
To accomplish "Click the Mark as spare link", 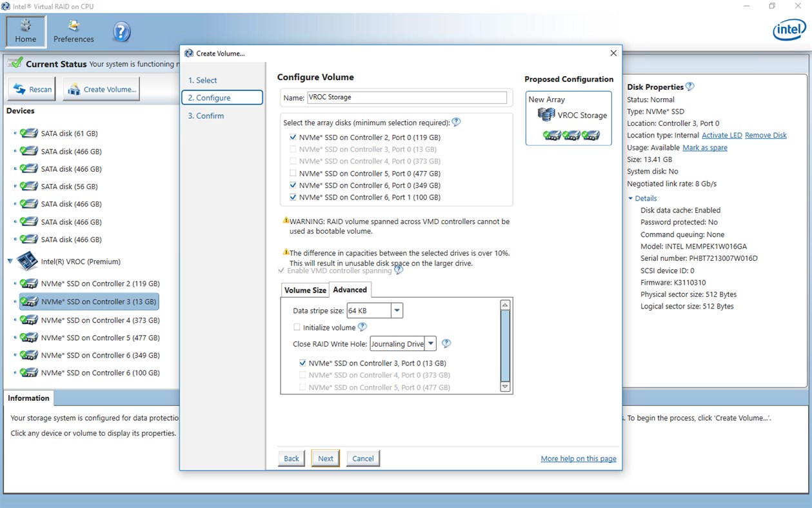I will click(705, 147).
